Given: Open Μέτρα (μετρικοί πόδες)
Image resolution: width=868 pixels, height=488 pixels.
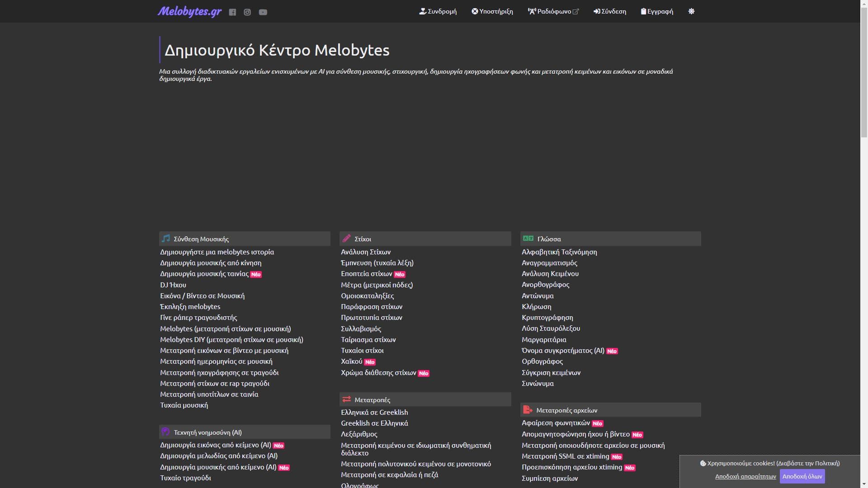Looking at the screenshot, I should [377, 285].
